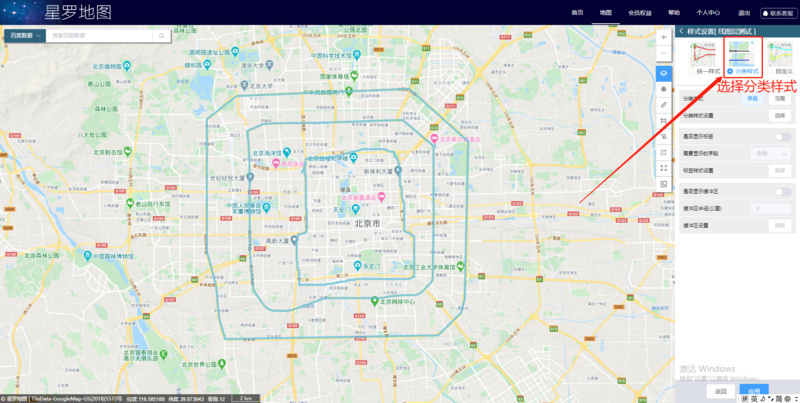Click the 北京射击馆 green marker

point(128,151)
